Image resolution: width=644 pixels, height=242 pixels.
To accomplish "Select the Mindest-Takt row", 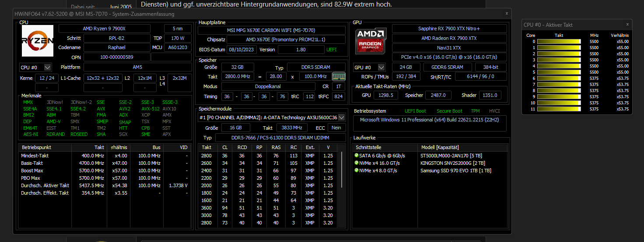I will tap(105, 156).
